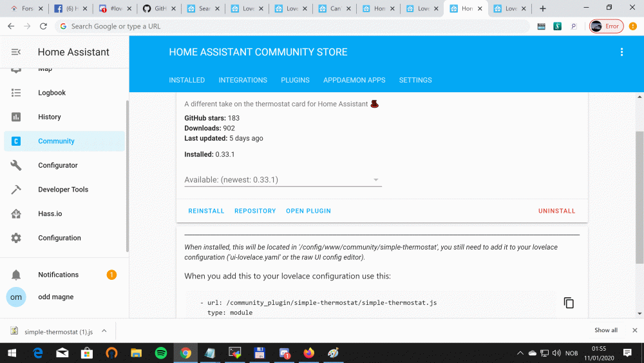Click the REPOSITORY link
Viewport: 644px width, 363px height.
255,211
